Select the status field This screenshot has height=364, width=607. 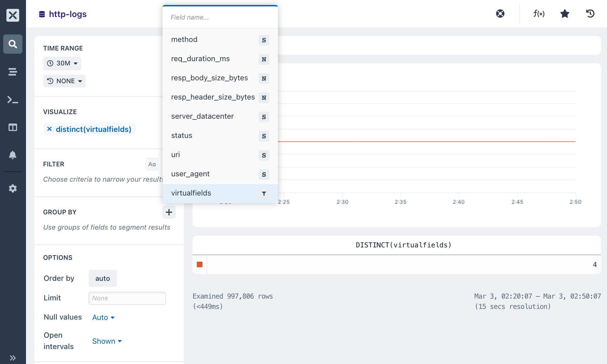[x=220, y=136]
